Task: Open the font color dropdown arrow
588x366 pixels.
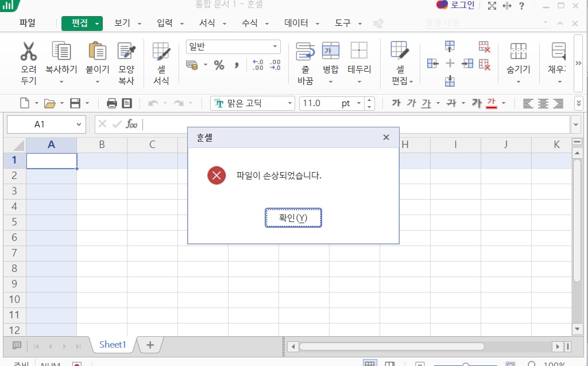Action: (x=504, y=103)
